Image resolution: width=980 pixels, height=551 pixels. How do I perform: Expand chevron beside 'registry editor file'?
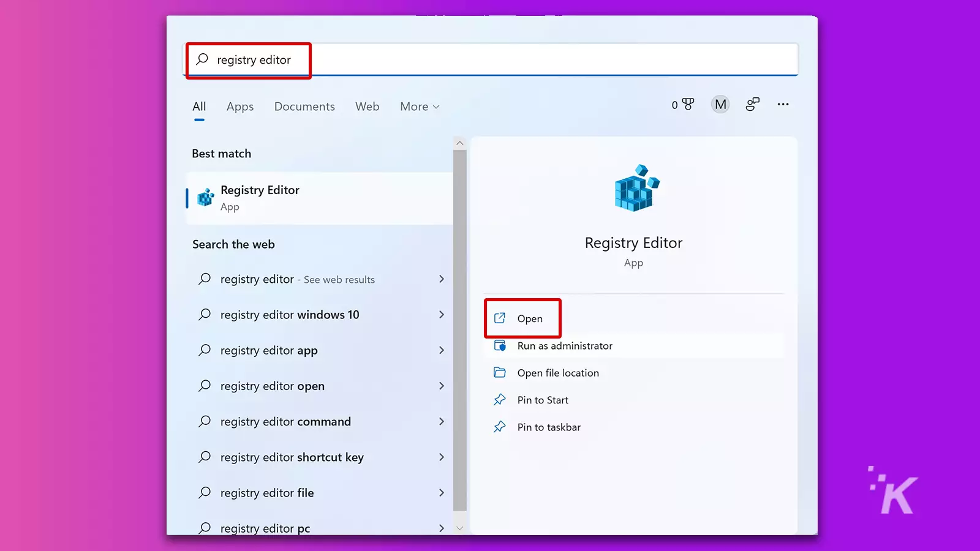pyautogui.click(x=442, y=493)
